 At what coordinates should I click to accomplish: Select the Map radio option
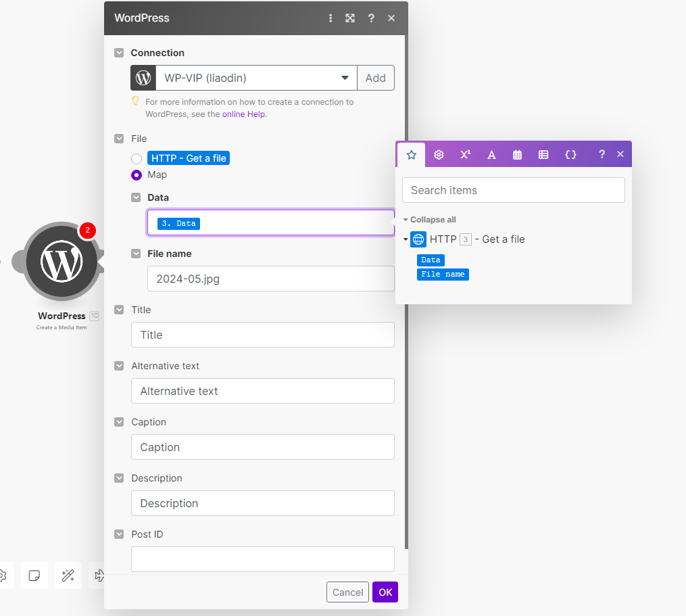click(x=137, y=175)
